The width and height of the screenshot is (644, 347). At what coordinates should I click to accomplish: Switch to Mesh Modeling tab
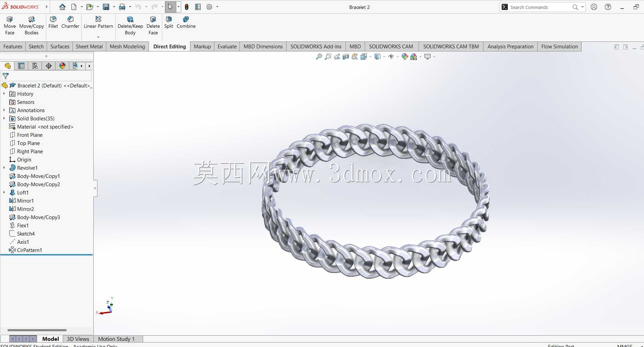(127, 47)
